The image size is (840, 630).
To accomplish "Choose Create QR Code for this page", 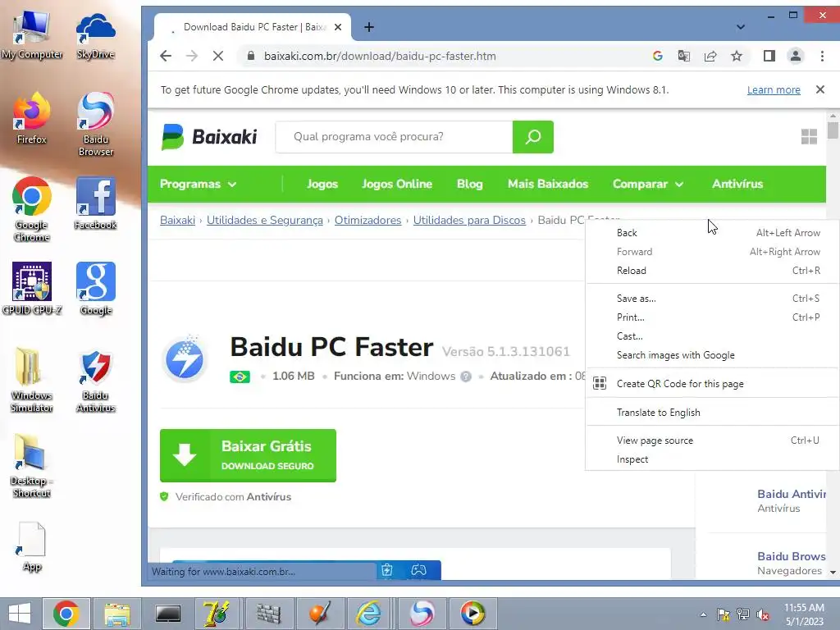I will click(713, 384).
